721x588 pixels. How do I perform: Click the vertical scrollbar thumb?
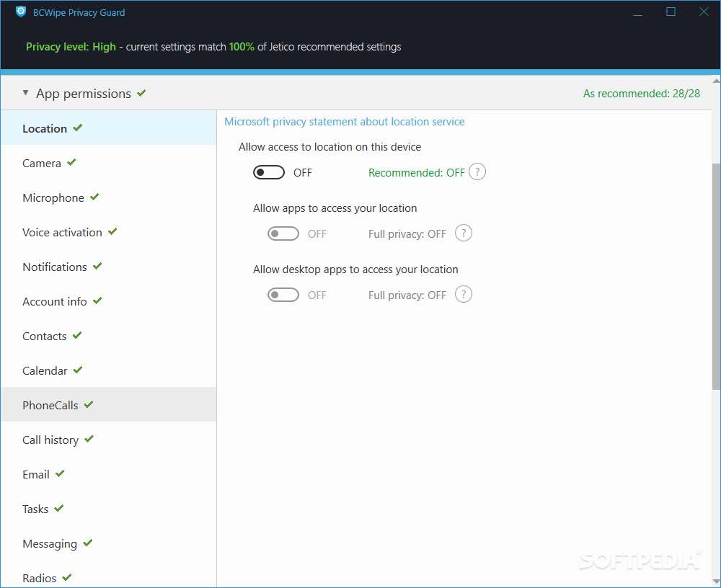[x=716, y=276]
